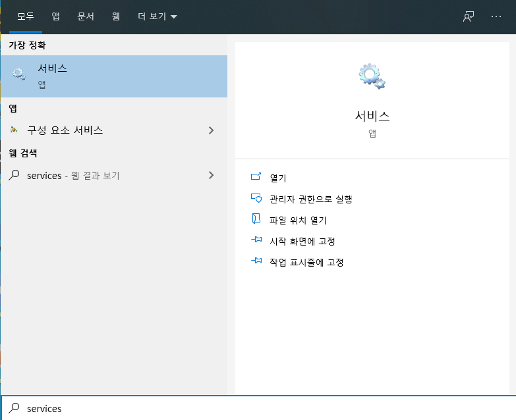
Task: Click 열기 to open Services
Action: pyautogui.click(x=278, y=178)
